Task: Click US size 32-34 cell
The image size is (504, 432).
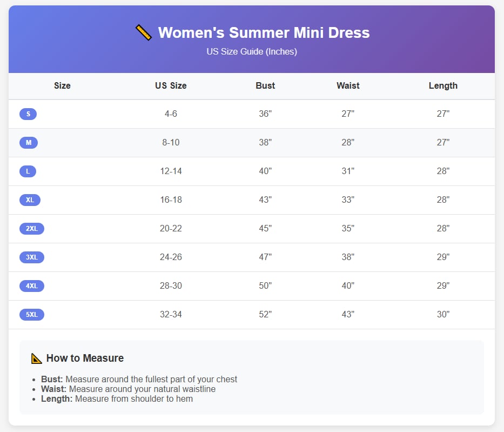Action: [171, 314]
